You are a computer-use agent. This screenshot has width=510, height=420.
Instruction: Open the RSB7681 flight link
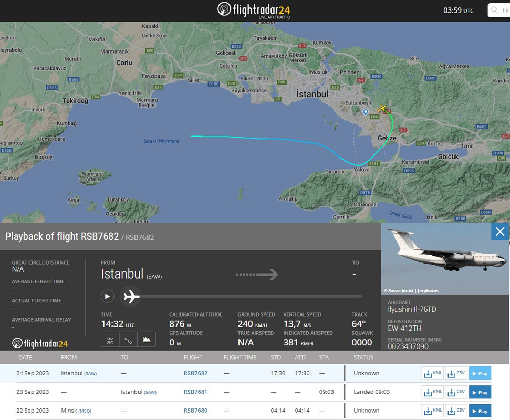195,392
